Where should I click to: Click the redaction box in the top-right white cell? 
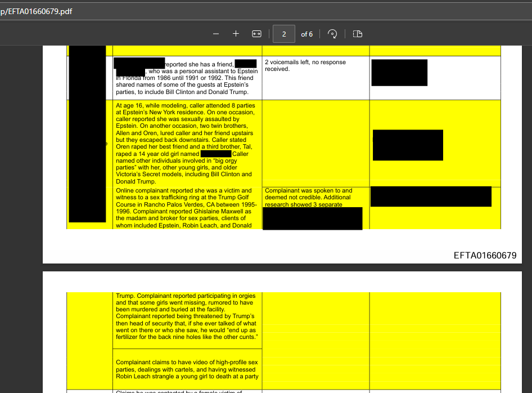pos(399,73)
